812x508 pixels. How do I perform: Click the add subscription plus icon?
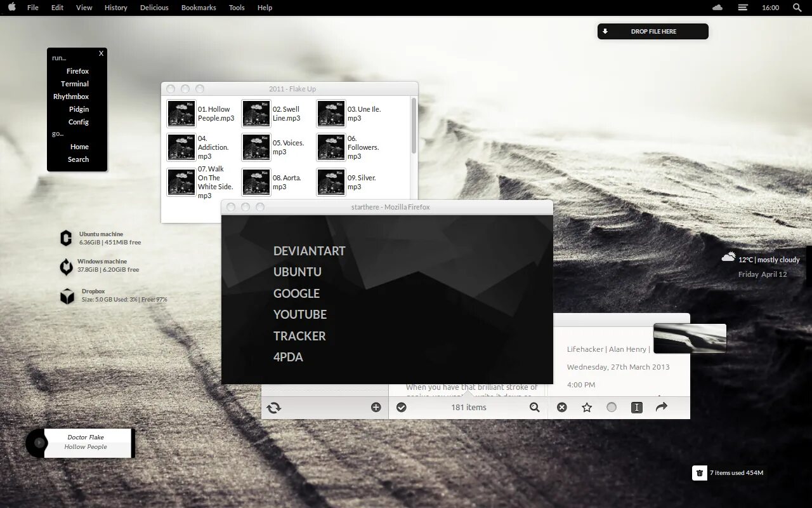(x=376, y=408)
